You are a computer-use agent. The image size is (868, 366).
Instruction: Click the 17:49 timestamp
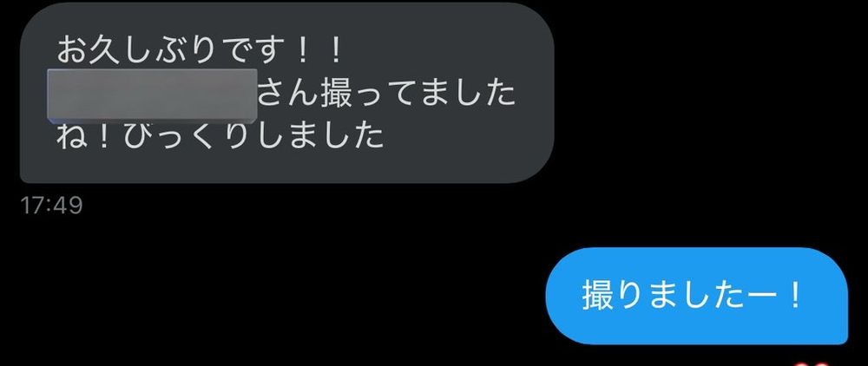pyautogui.click(x=51, y=206)
